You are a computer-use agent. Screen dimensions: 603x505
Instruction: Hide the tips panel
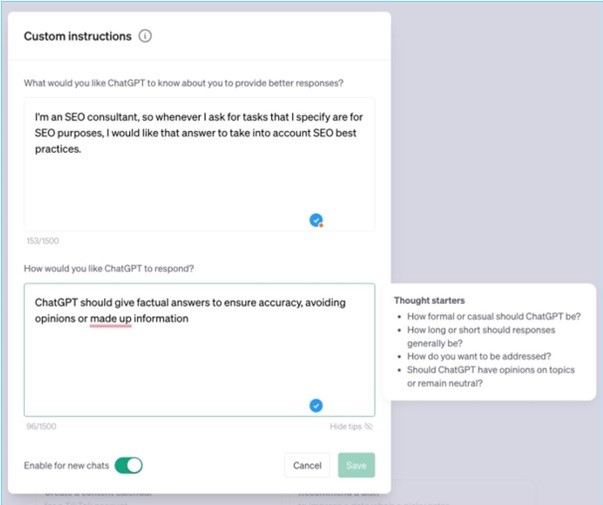coord(351,426)
